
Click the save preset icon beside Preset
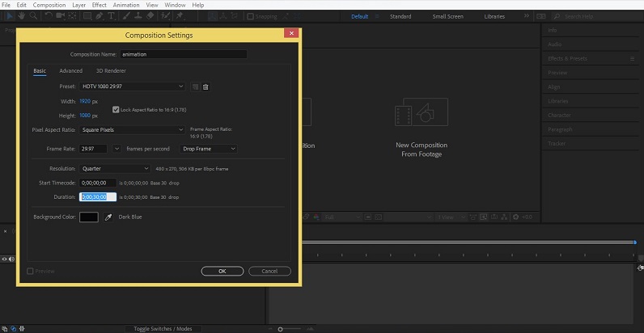coord(195,86)
